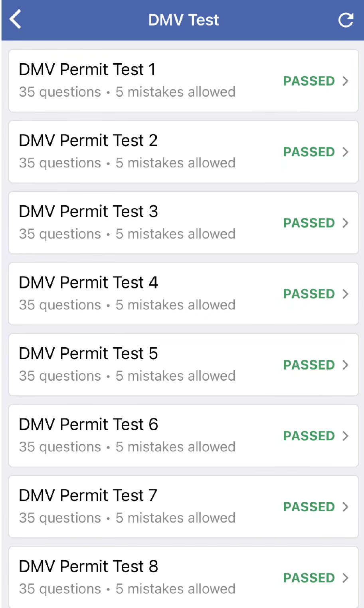Select DMV Permit Test 8 title

(x=88, y=566)
